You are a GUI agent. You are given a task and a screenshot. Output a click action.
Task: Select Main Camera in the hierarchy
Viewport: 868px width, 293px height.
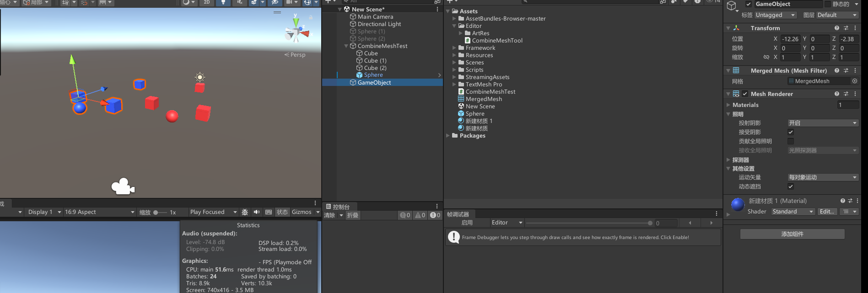(x=375, y=16)
